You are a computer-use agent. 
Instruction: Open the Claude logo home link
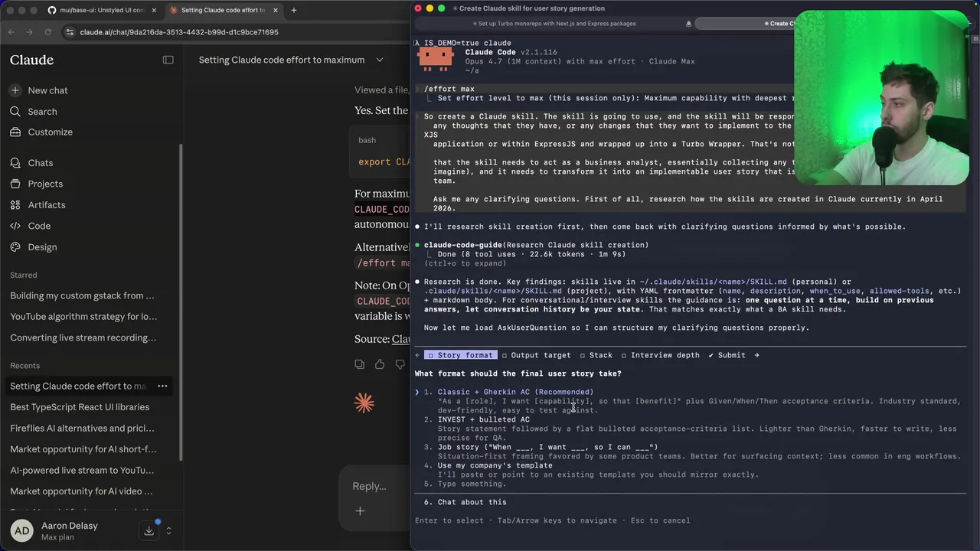point(31,60)
